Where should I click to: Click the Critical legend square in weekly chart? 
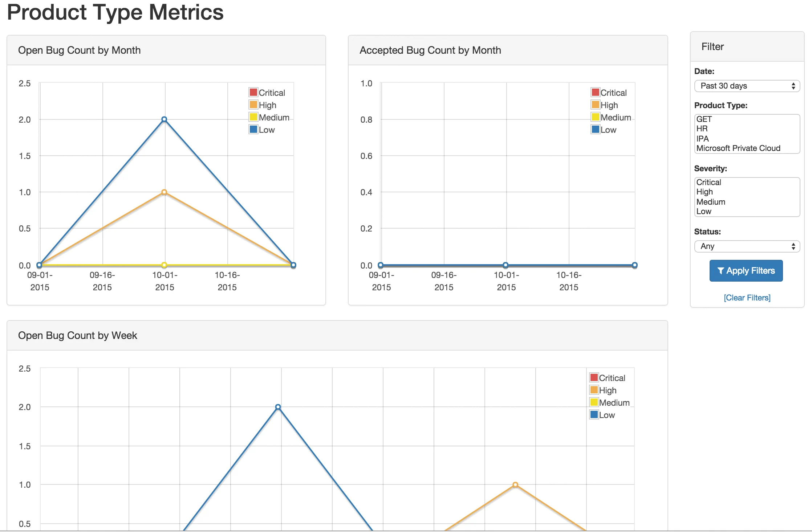(x=593, y=377)
